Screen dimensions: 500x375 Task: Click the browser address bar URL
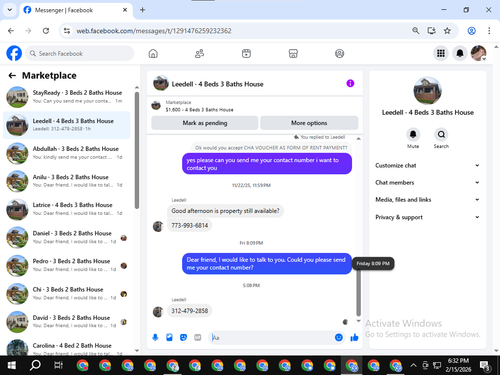pyautogui.click(x=154, y=31)
